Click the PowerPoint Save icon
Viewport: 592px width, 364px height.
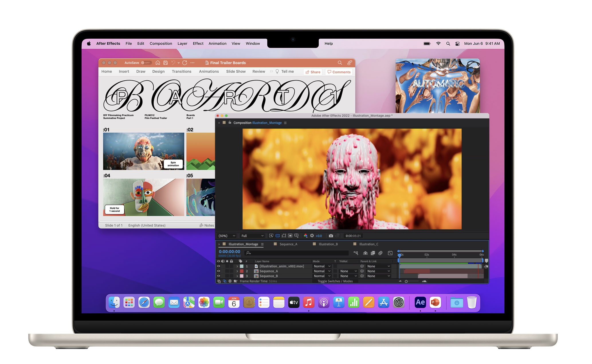point(165,63)
